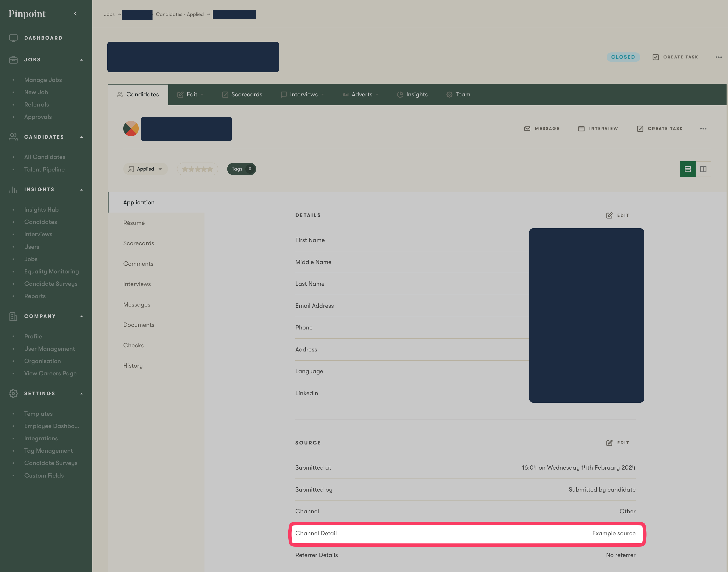
Task: Set the candidate star rating
Action: point(197,169)
